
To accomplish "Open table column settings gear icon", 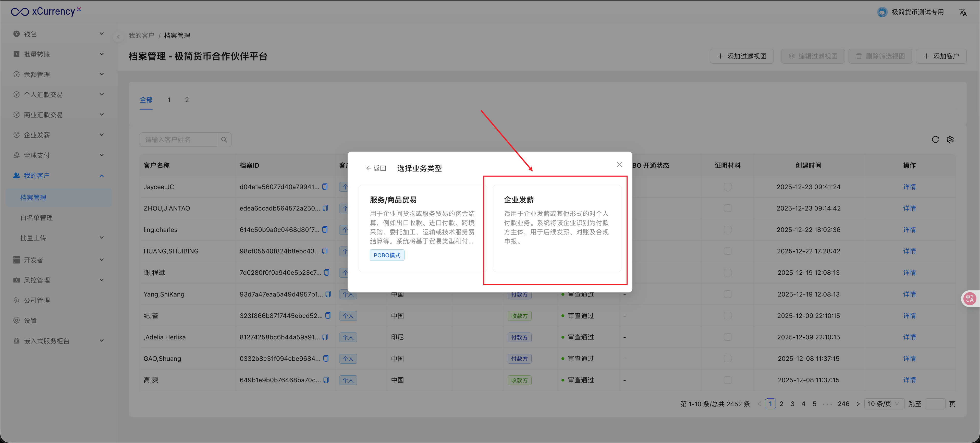I will pos(950,140).
